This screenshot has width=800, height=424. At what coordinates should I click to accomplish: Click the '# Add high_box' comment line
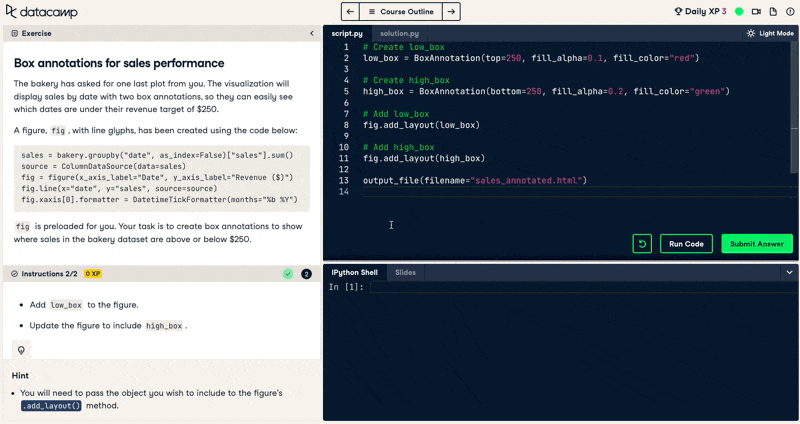coord(398,147)
